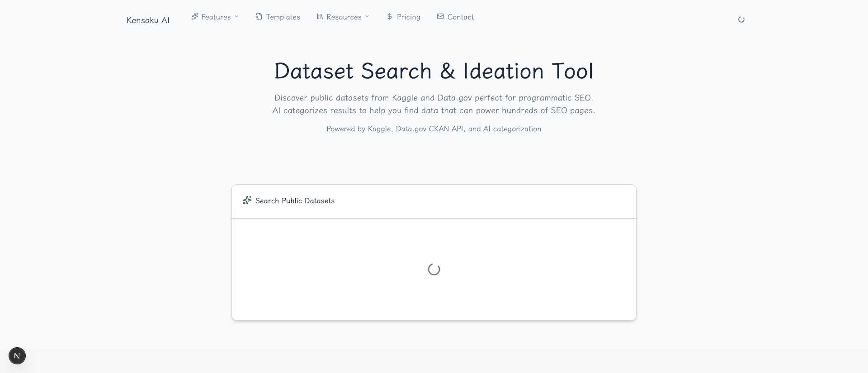The width and height of the screenshot is (868, 373).
Task: Click the envelope icon beside Contact
Action: pyautogui.click(x=440, y=17)
